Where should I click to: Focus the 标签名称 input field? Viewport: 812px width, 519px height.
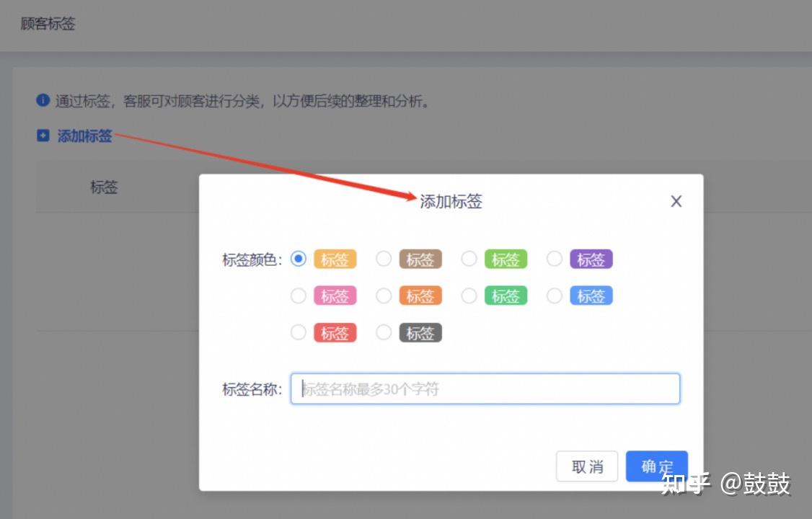pos(485,389)
